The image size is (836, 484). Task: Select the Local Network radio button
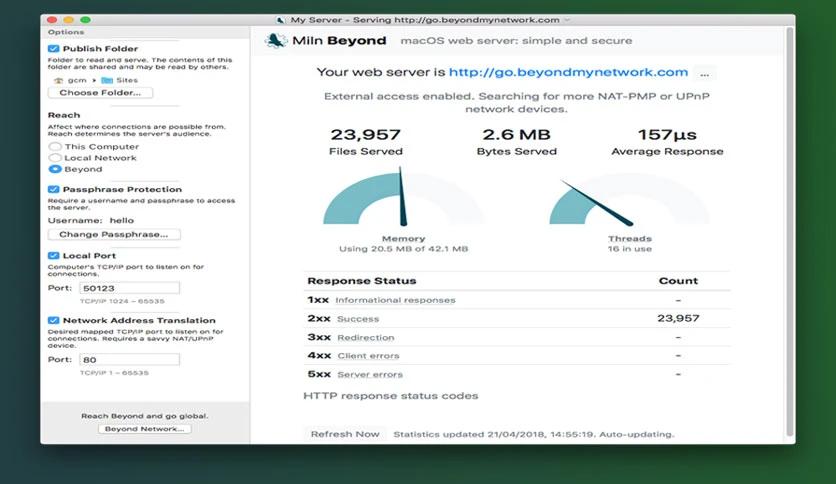(x=54, y=158)
